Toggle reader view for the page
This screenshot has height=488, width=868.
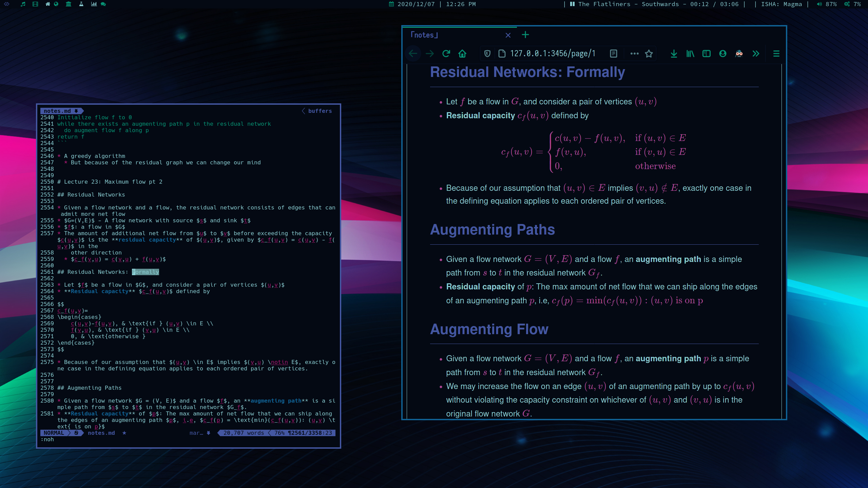(x=613, y=54)
